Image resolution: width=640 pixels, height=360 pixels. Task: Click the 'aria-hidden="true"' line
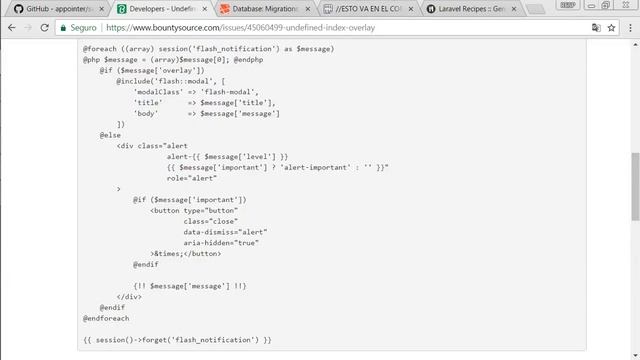coord(221,243)
